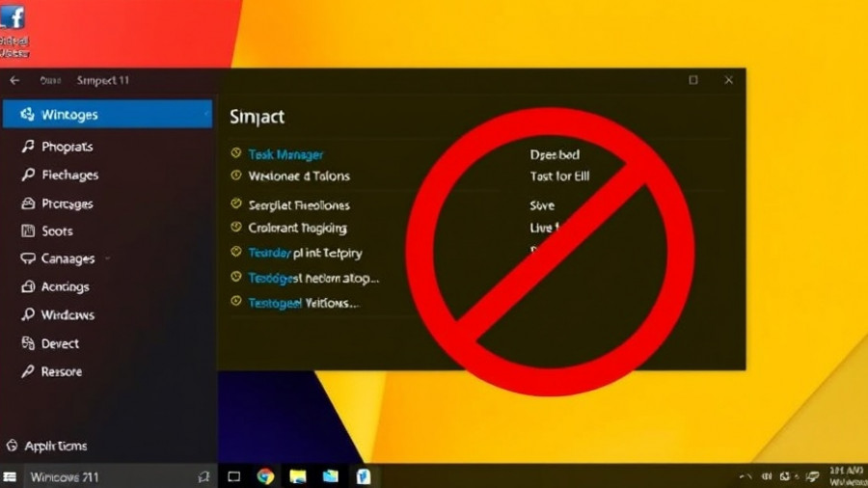Select the Wintoges sidebar item

[107, 114]
